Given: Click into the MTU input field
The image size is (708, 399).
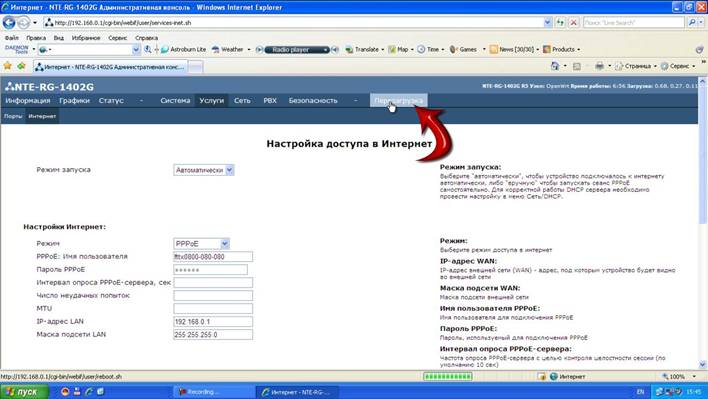Looking at the screenshot, I should (213, 309).
